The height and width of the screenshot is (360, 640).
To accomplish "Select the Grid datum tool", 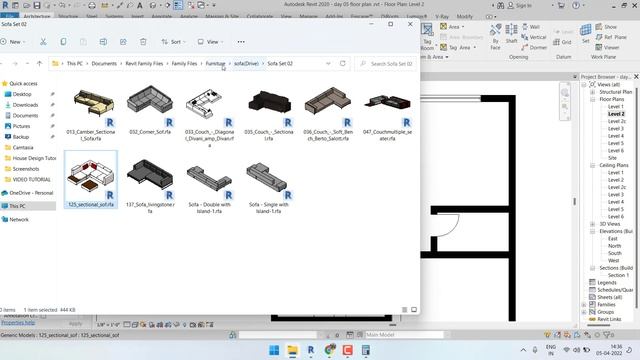I will coord(562,42).
